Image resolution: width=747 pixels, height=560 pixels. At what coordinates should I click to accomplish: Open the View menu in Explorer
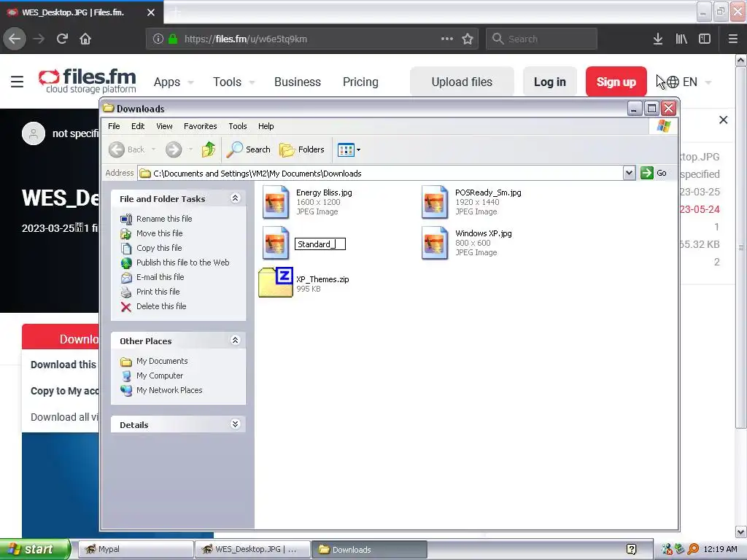(164, 126)
